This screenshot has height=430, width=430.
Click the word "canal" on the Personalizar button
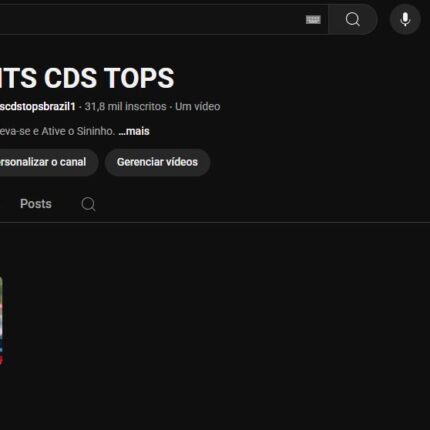point(73,162)
